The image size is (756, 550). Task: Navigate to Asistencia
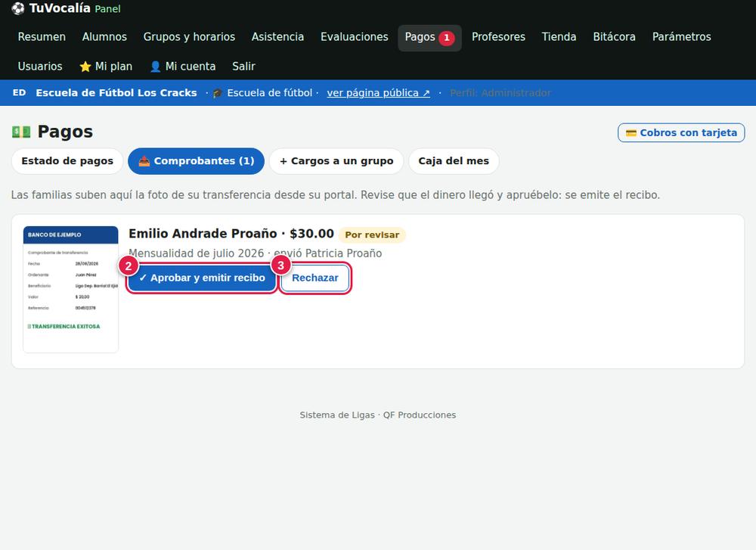(277, 37)
